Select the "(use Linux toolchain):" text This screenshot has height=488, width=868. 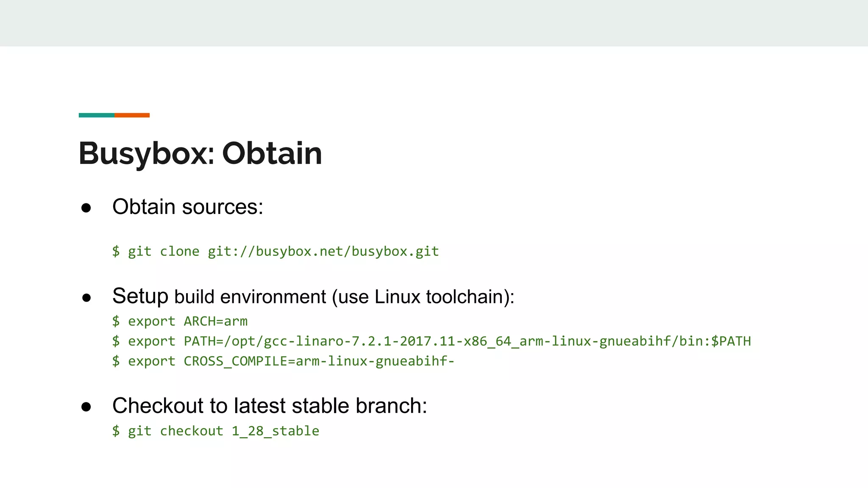coord(423,297)
